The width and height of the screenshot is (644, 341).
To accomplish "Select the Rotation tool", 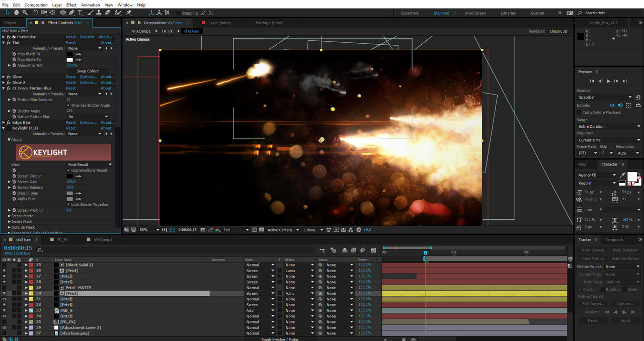I will pos(35,13).
